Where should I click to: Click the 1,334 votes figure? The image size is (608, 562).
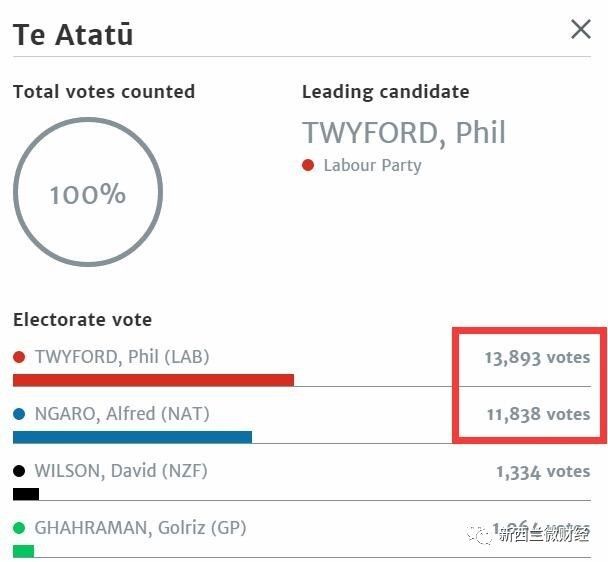pos(542,471)
